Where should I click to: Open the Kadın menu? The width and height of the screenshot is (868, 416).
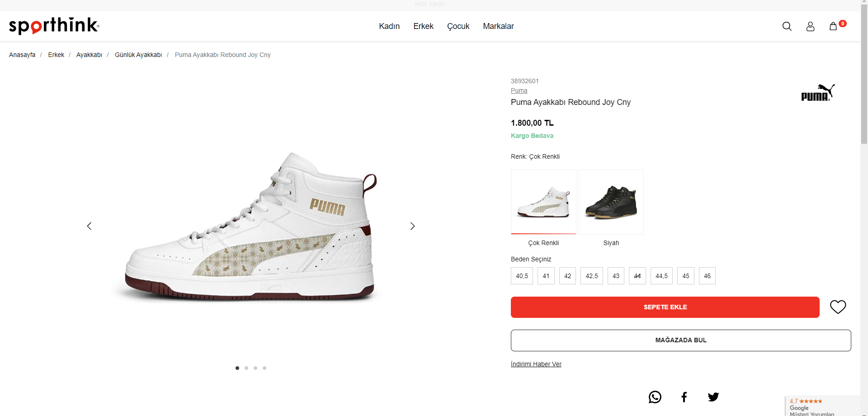[x=389, y=26]
